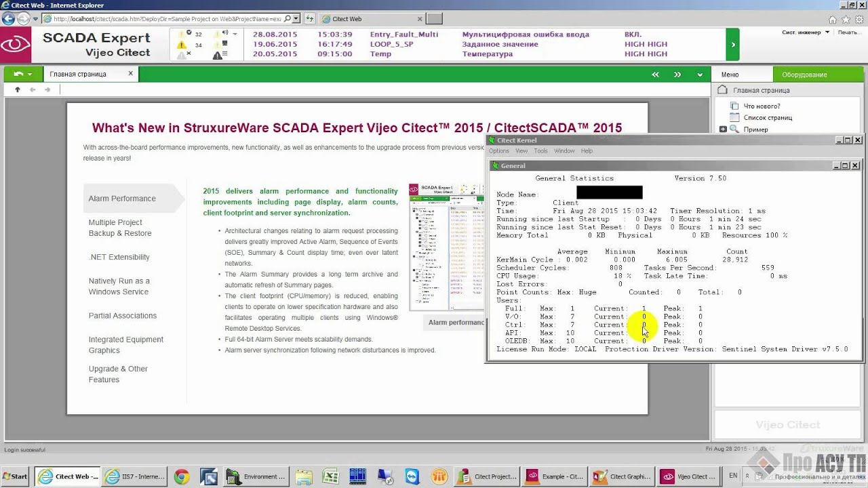The image size is (868, 488).
Task: Switch to Citect Project taskbar window
Action: click(x=486, y=476)
